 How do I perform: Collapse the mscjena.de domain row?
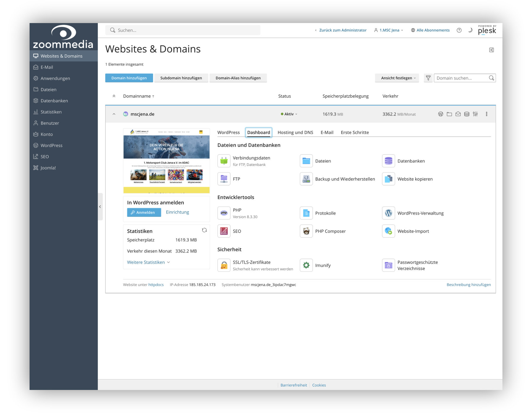(x=114, y=114)
